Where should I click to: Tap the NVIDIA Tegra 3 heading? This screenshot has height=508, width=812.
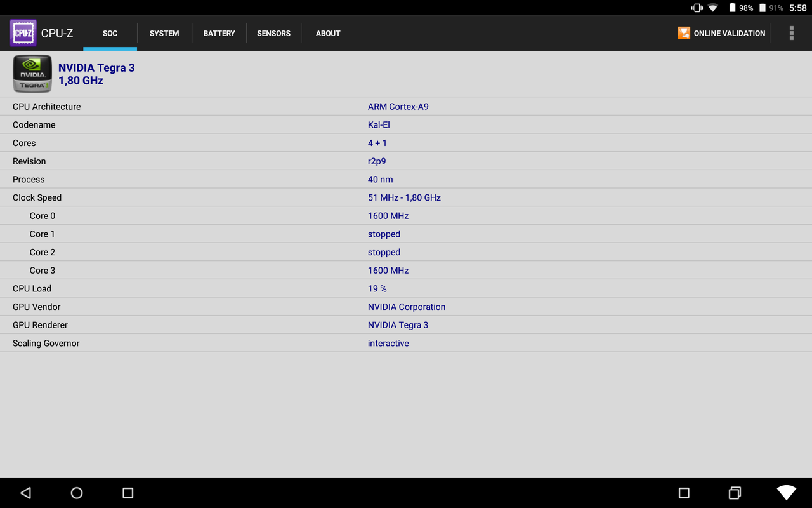(x=96, y=68)
